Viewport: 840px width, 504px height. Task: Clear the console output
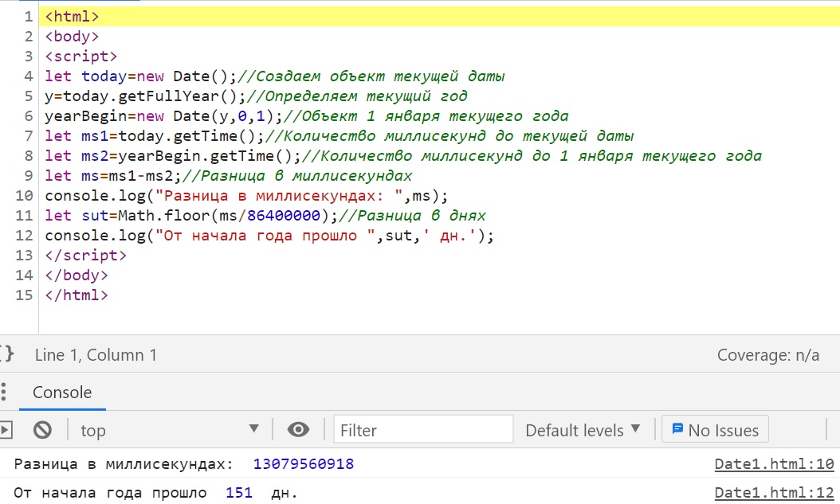click(x=42, y=430)
